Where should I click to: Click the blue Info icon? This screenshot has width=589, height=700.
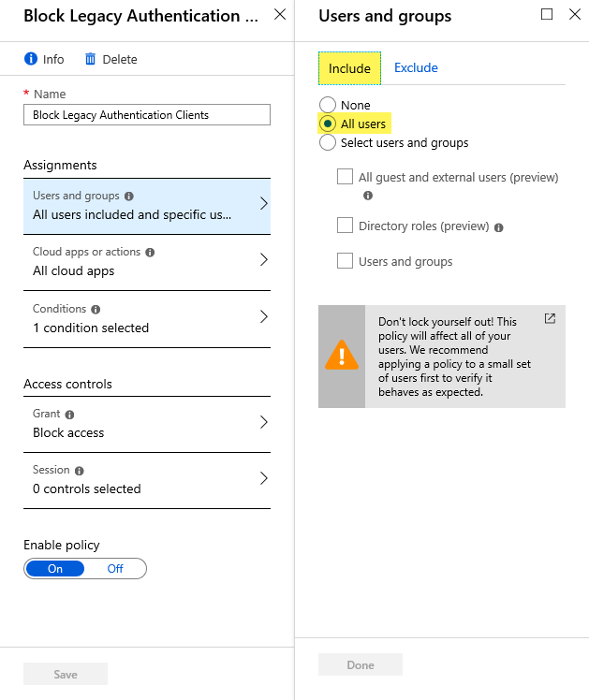[31, 59]
